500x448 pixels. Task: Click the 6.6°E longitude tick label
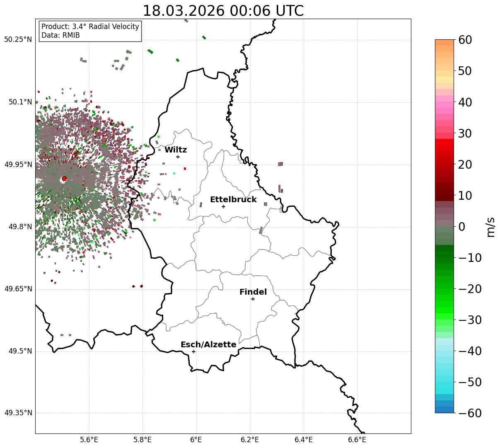357,439
